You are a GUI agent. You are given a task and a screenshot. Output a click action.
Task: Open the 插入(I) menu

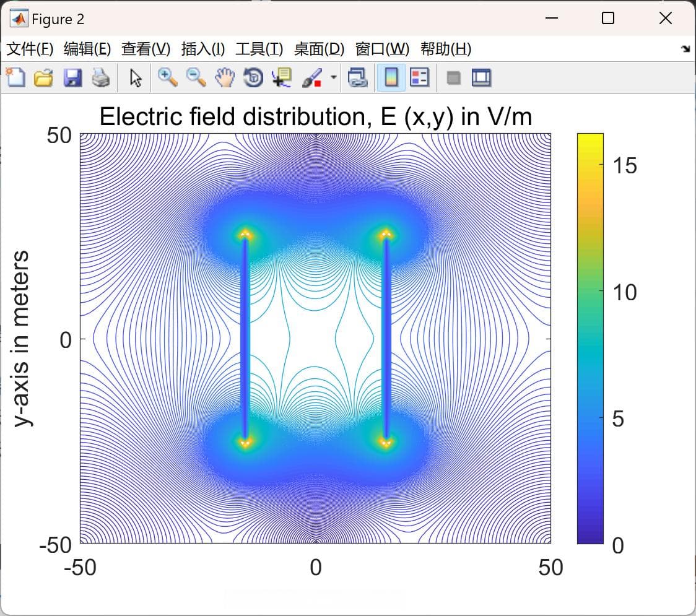203,49
